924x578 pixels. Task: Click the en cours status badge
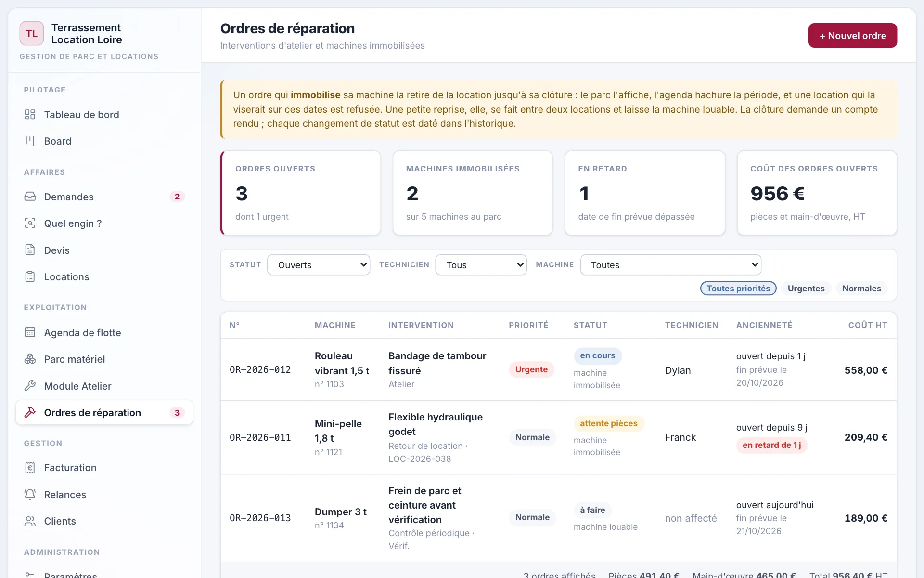(597, 355)
